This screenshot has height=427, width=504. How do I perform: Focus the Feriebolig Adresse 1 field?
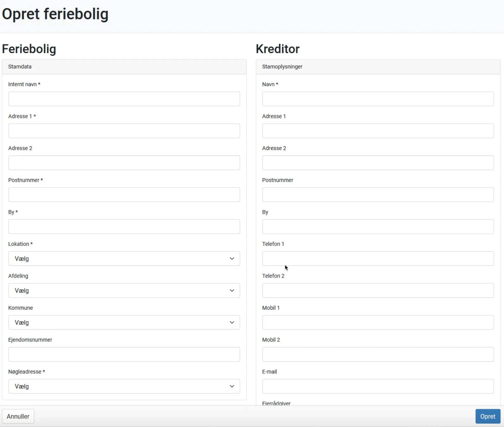pos(124,131)
